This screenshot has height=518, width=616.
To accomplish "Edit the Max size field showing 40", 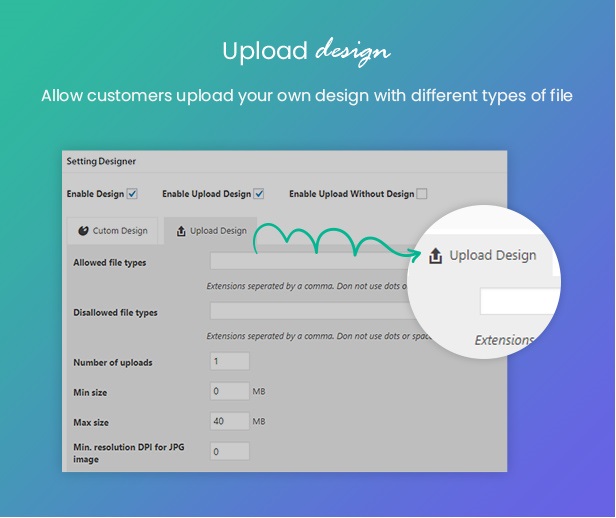I will pos(229,422).
